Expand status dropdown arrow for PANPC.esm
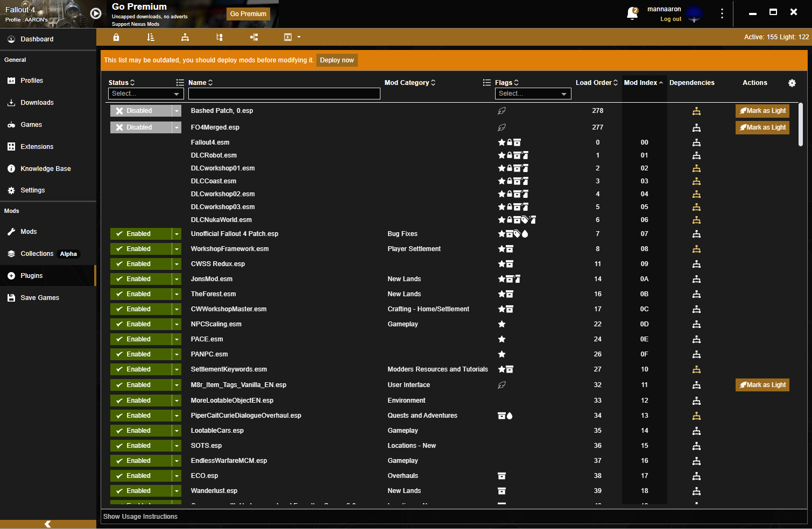The height and width of the screenshot is (529, 812). click(x=176, y=354)
